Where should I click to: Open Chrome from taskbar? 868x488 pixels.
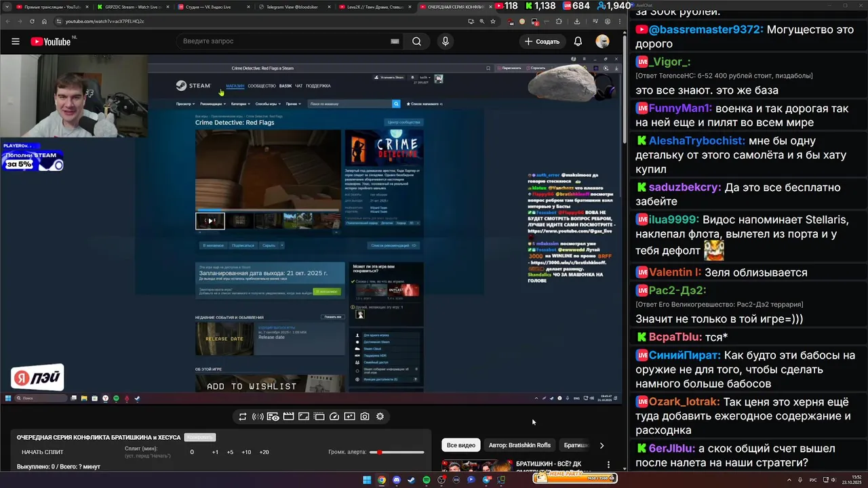pos(382,480)
